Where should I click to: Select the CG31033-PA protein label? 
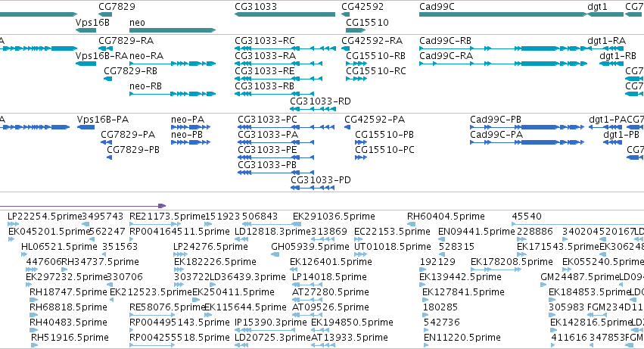tap(268, 135)
